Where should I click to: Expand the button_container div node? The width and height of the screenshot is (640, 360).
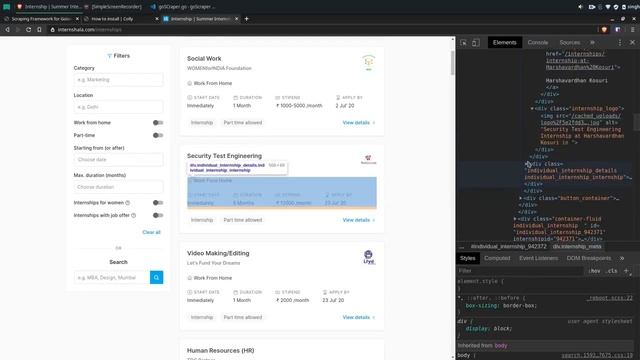(520, 198)
